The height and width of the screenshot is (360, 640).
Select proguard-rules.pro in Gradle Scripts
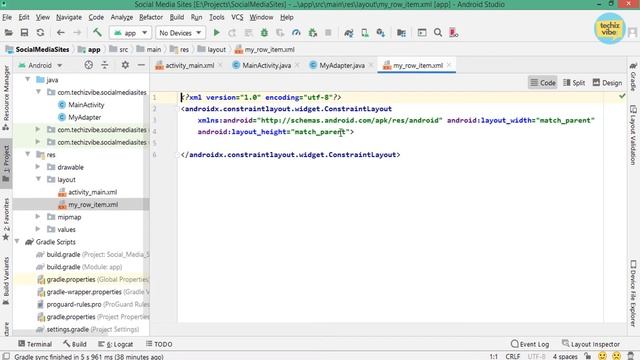[74, 304]
